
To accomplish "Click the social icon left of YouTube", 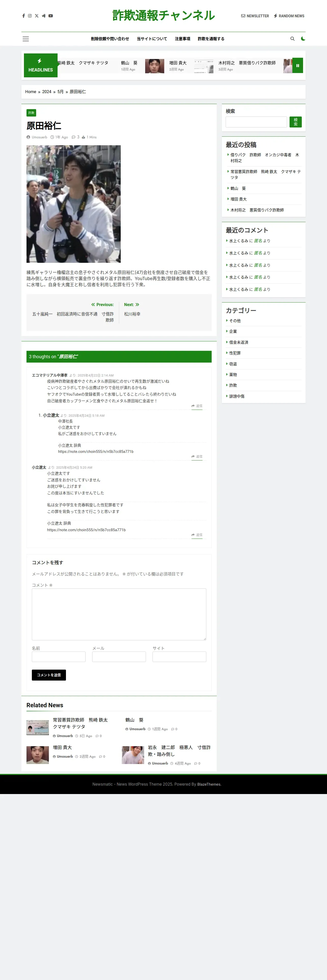I will (43, 16).
